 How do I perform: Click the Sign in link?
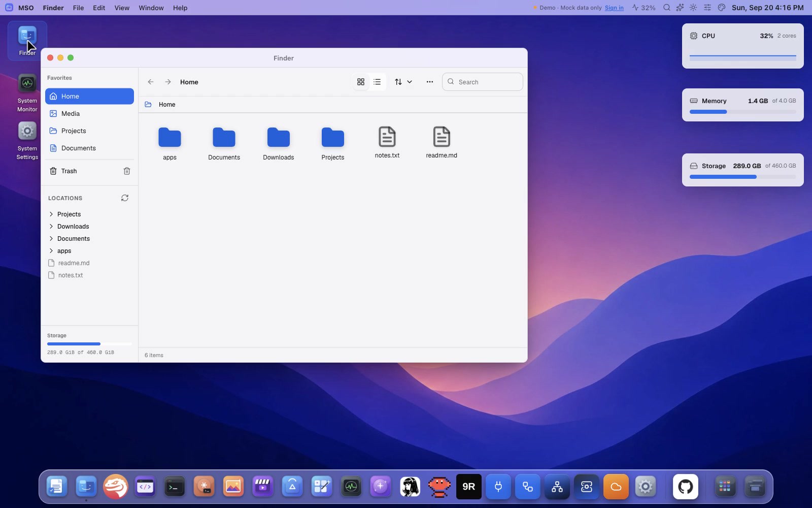[x=614, y=8]
